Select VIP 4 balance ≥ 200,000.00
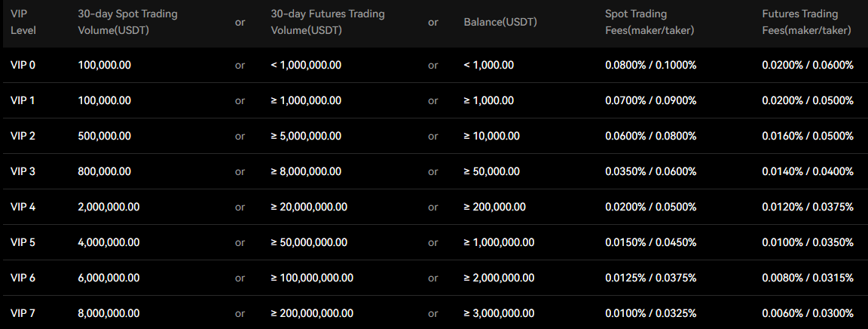This screenshot has height=329, width=868. pos(495,207)
